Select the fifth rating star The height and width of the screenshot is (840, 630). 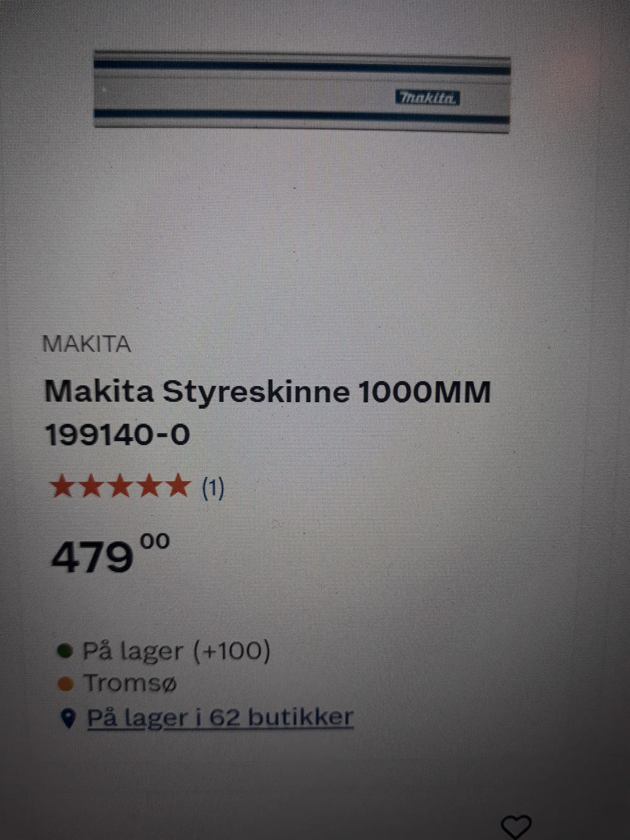(x=177, y=486)
